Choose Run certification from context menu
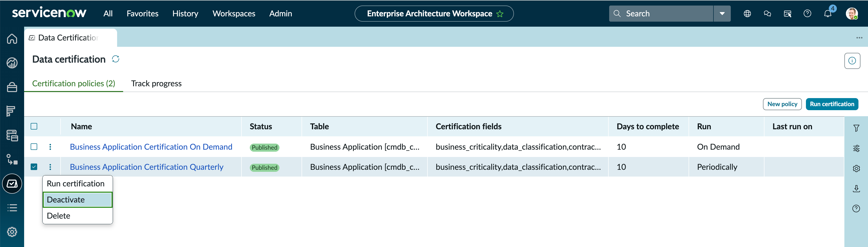Image resolution: width=868 pixels, height=247 pixels. (x=77, y=184)
